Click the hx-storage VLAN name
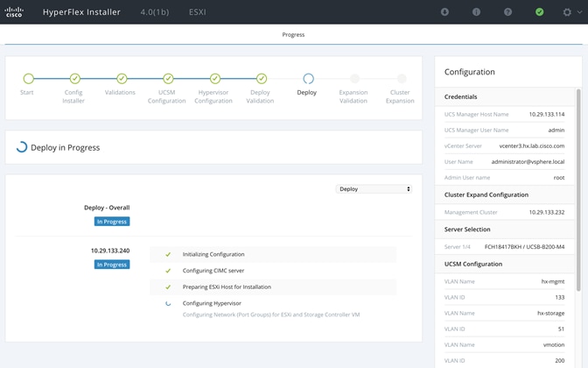This screenshot has width=588, height=368. pyautogui.click(x=550, y=313)
